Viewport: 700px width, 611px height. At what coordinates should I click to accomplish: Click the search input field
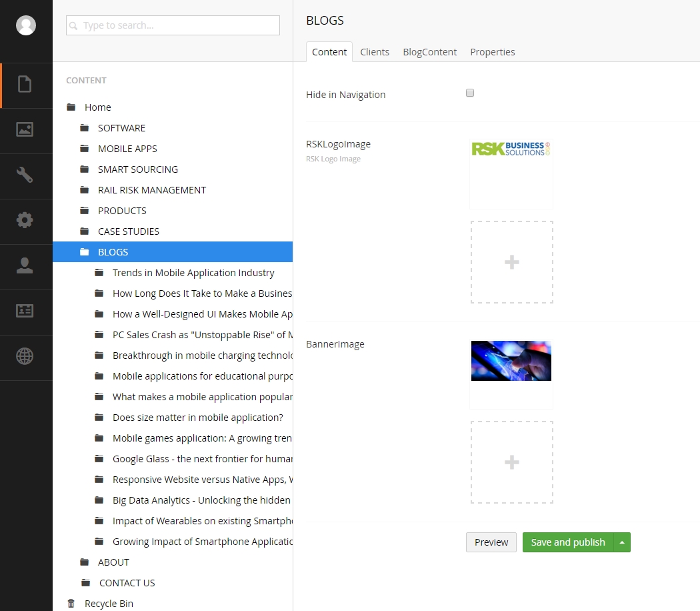(173, 25)
